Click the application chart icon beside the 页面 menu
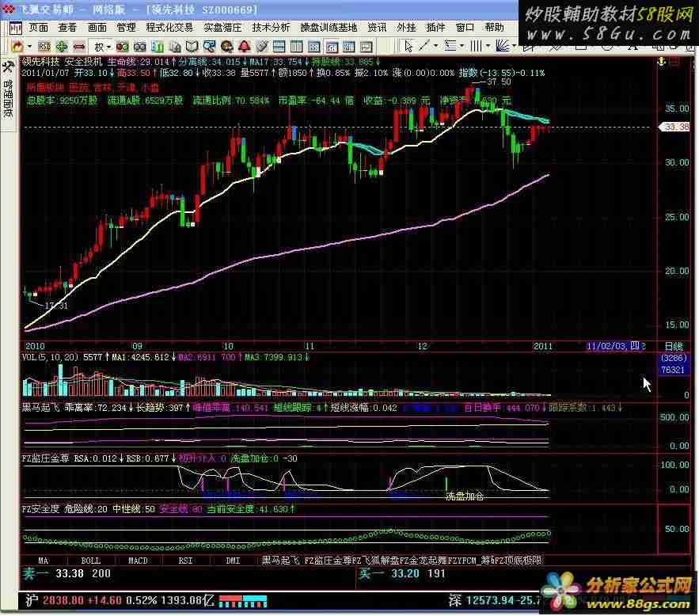 [x=16, y=28]
